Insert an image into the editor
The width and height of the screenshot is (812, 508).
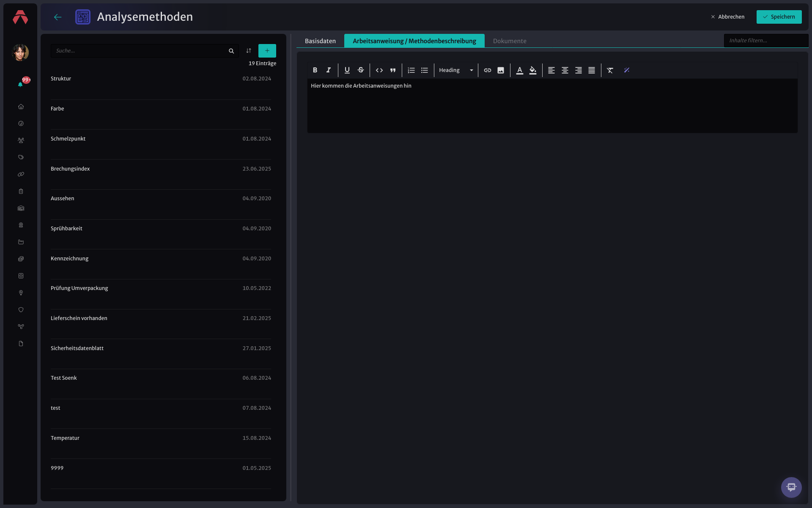click(501, 70)
